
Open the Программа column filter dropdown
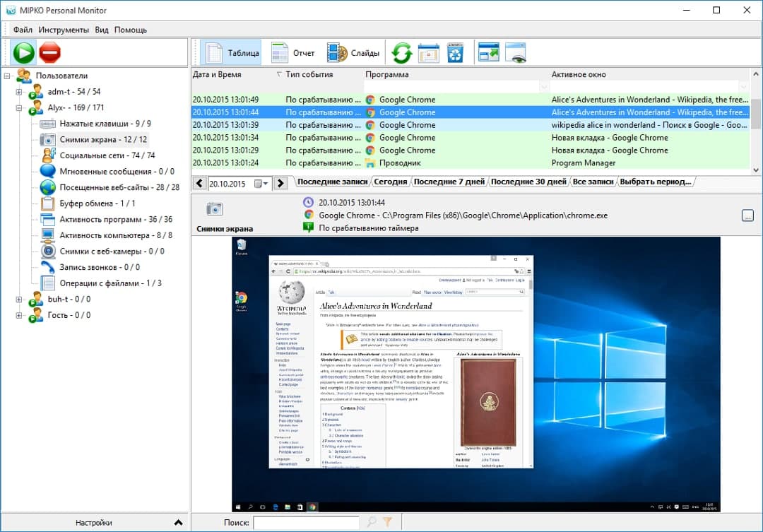coord(544,87)
